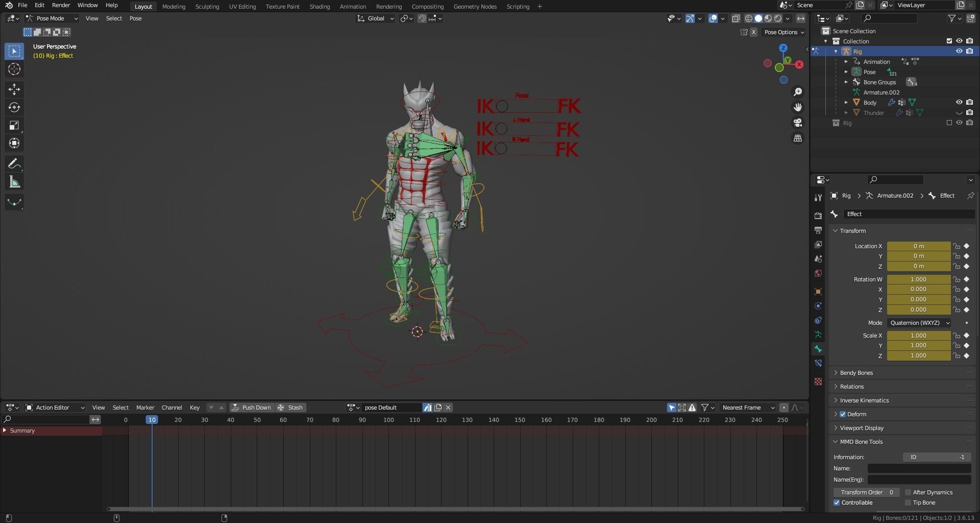Select the Rotate tool
980x523 pixels.
click(14, 107)
